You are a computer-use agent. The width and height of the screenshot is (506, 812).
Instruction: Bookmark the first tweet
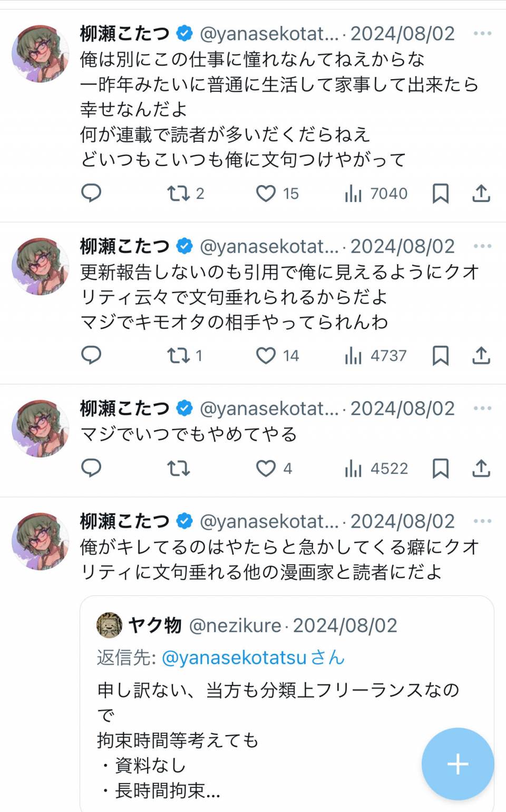pyautogui.click(x=440, y=194)
